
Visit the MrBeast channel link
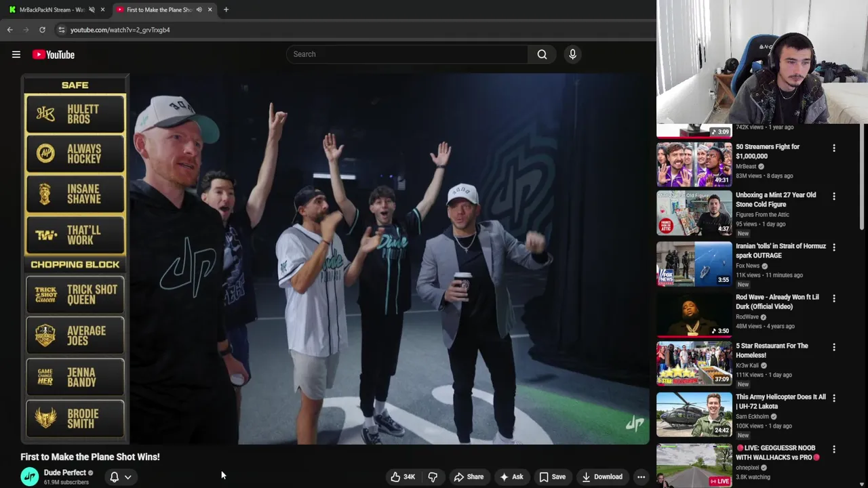(x=746, y=167)
